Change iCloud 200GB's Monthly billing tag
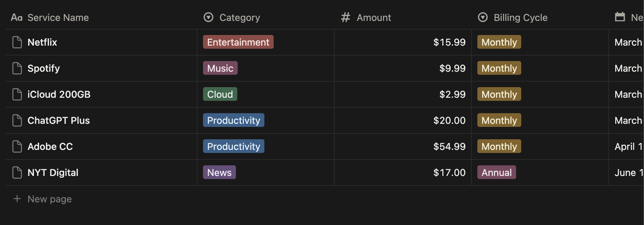 [x=499, y=94]
